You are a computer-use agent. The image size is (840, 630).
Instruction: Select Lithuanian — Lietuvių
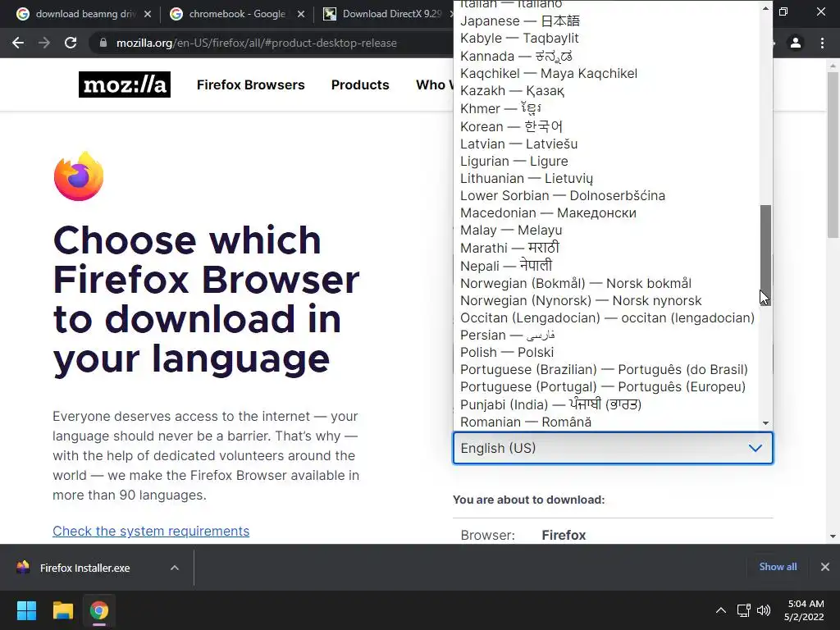pyautogui.click(x=606, y=178)
